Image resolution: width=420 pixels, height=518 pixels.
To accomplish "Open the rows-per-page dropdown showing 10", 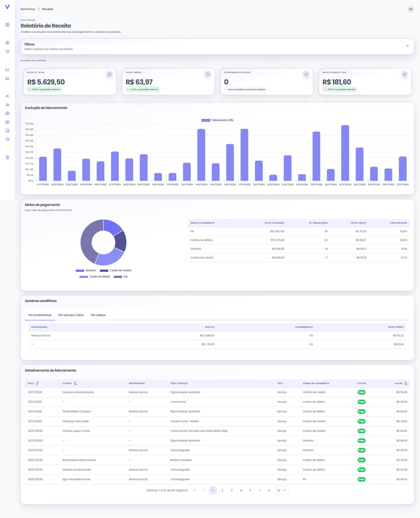I will click(x=282, y=490).
